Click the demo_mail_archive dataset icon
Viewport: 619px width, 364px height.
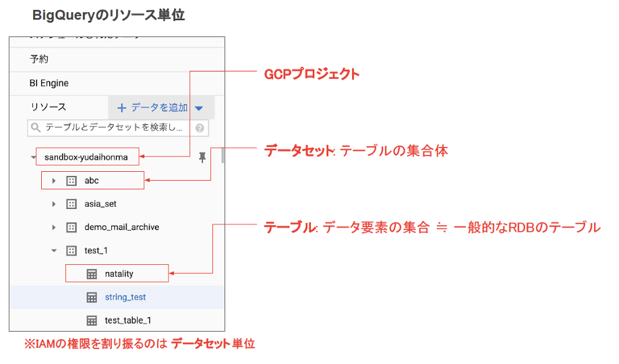[x=71, y=227]
